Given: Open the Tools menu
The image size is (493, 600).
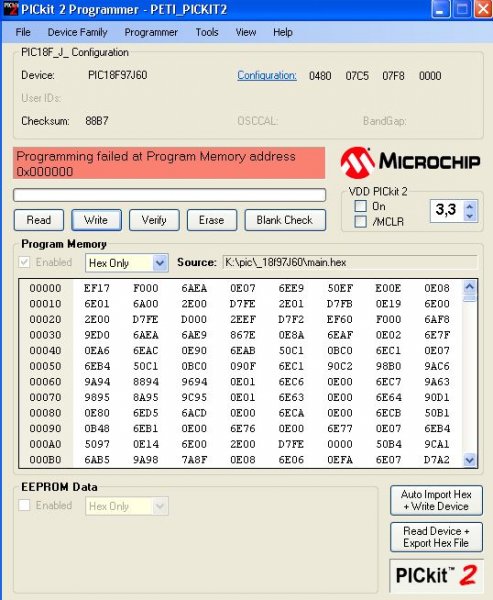Looking at the screenshot, I should pos(207,32).
